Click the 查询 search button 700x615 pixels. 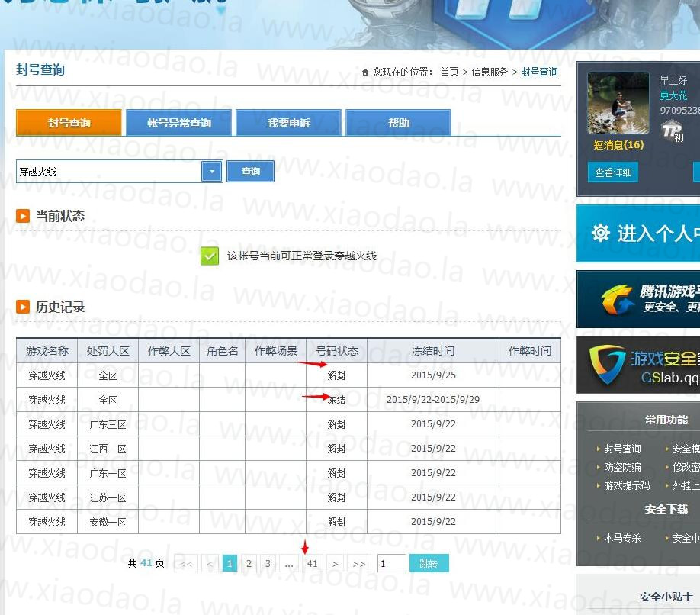250,172
